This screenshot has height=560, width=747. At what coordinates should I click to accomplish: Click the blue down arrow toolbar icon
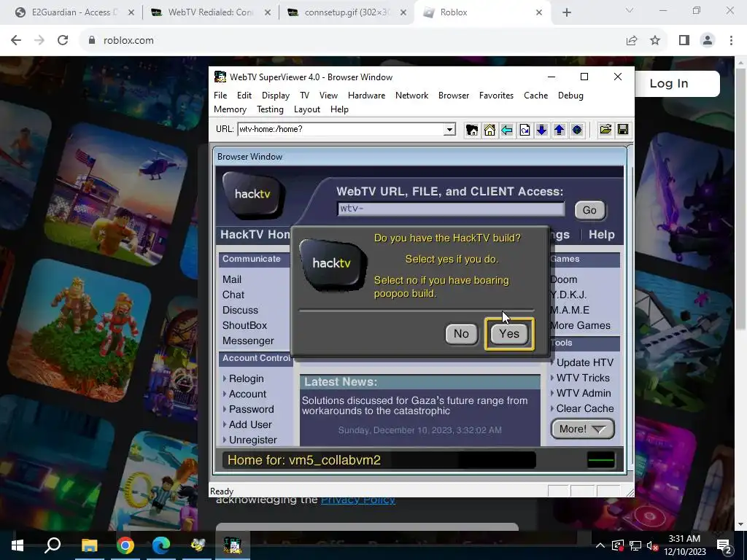tap(542, 130)
